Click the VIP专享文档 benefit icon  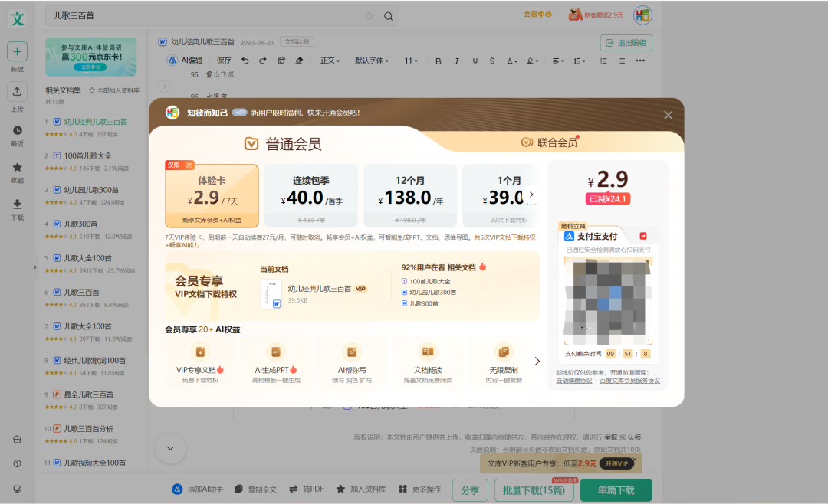200,352
